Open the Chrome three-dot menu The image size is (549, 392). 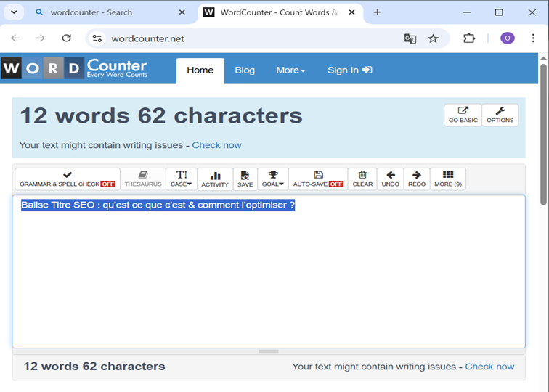click(x=533, y=38)
